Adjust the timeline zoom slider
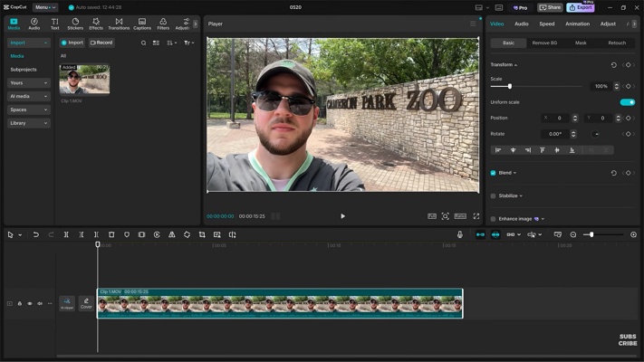The height and width of the screenshot is (362, 644). [x=591, y=234]
